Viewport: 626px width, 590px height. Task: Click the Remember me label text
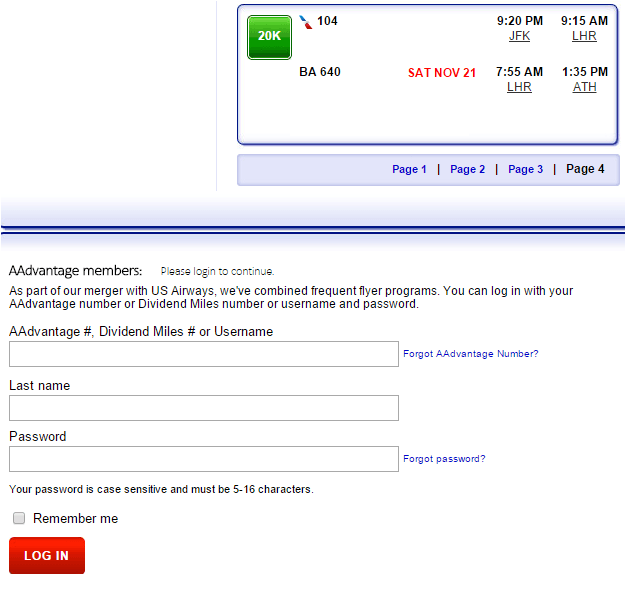75,519
